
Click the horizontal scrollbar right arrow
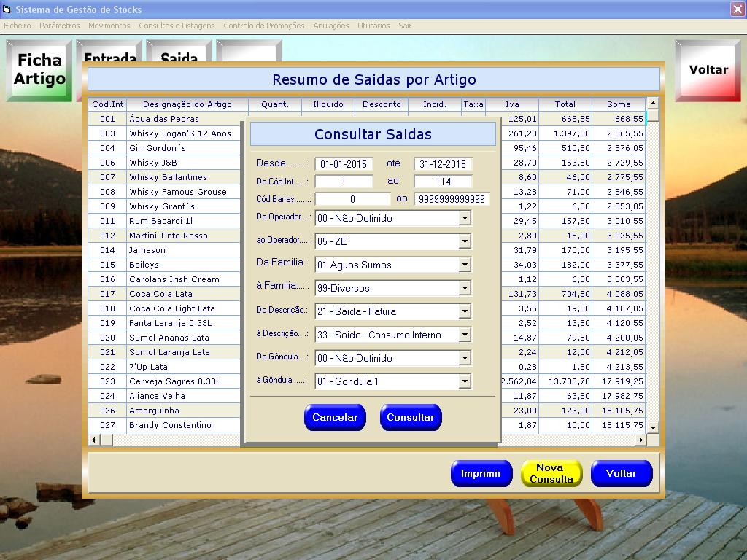(641, 440)
